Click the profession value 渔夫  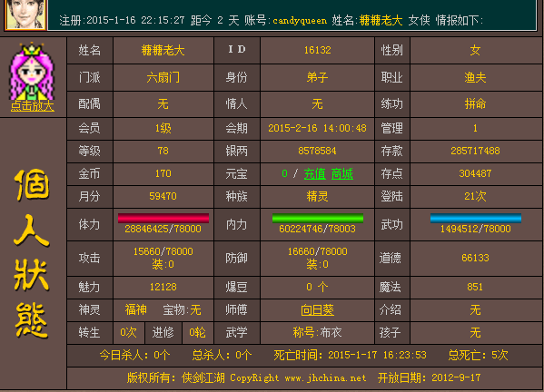475,77
